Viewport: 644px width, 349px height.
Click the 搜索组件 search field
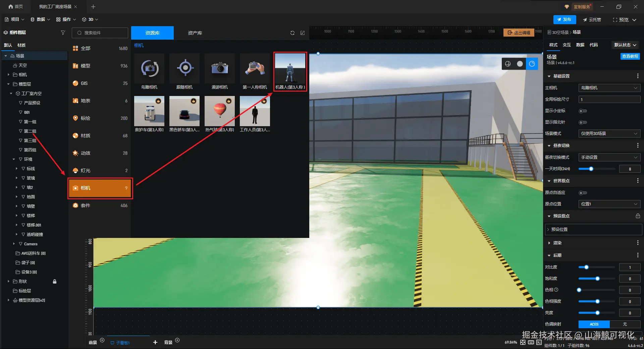pos(100,33)
